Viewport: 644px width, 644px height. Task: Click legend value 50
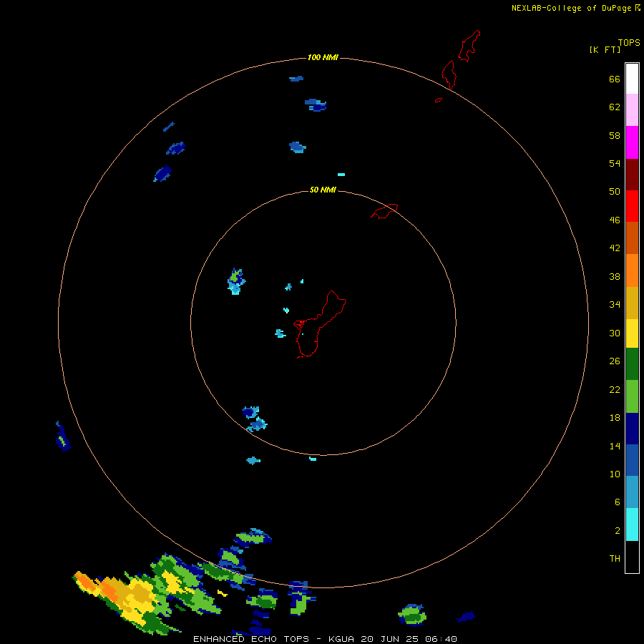point(615,192)
